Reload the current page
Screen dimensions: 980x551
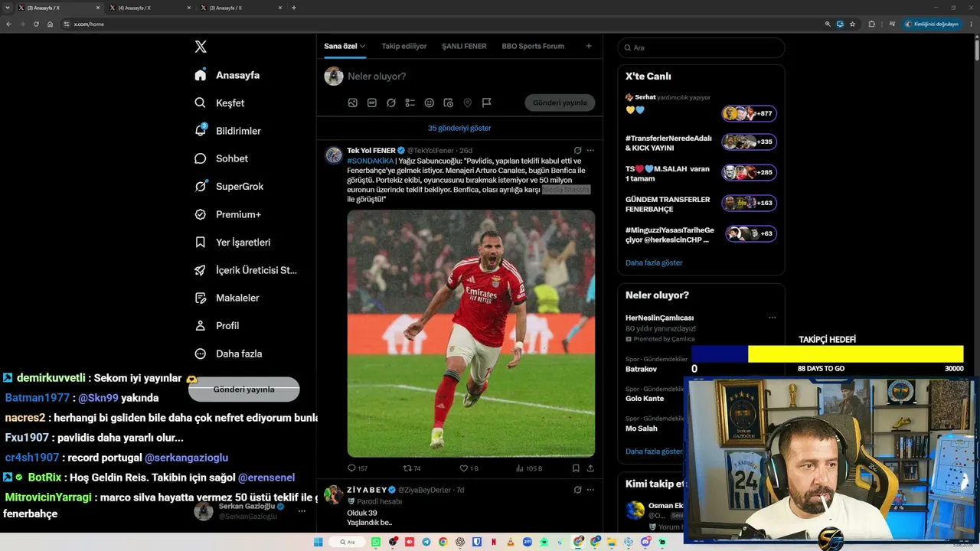(36, 24)
